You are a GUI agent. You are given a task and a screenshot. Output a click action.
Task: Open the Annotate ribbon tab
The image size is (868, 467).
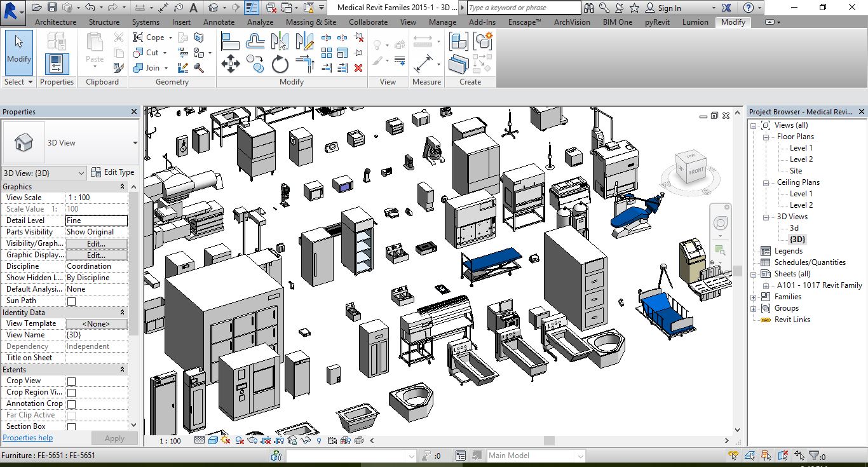pyautogui.click(x=219, y=22)
